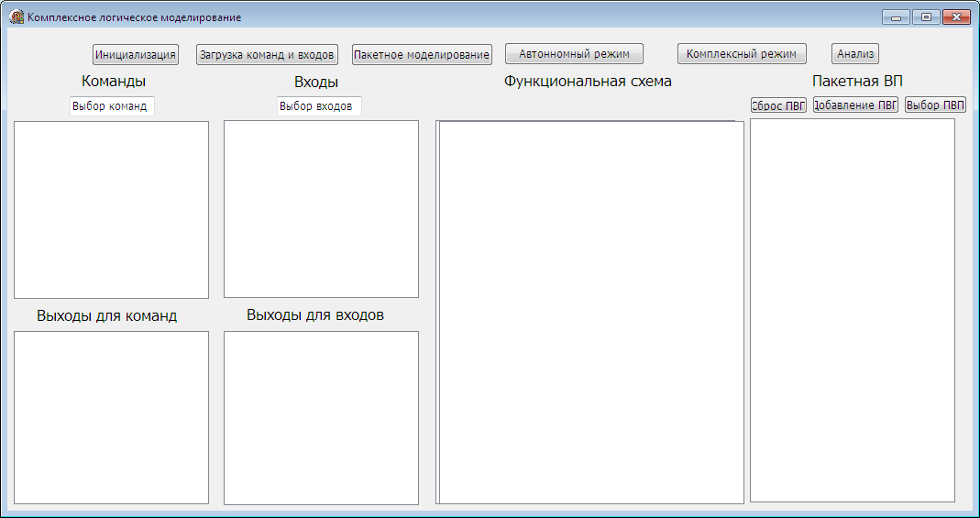
Task: Click the Пакетная ВП list area
Action: tap(853, 310)
